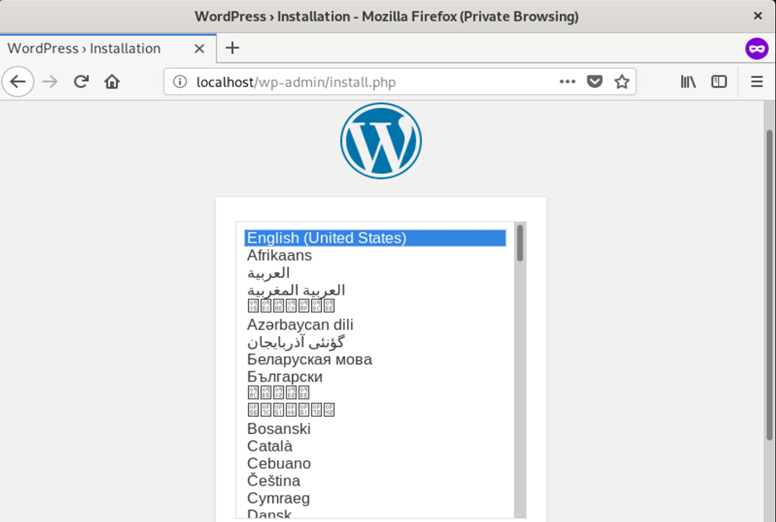Viewport: 776px width, 522px height.
Task: Click the WordPress logo
Action: click(x=381, y=141)
